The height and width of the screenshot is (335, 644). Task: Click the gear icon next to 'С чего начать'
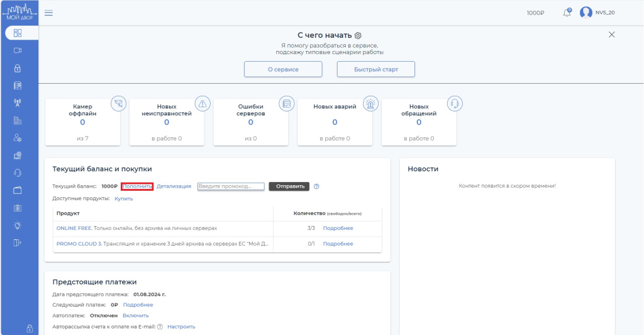coord(358,35)
